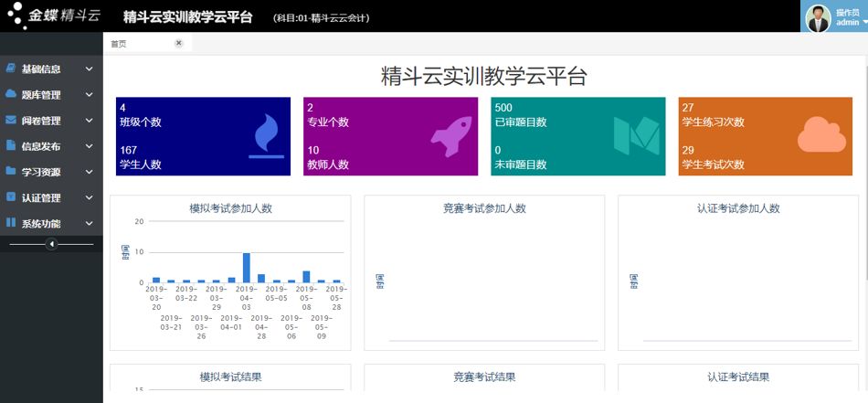Screen dimensions: 868x403
Task: Click the cloud icon on 学生练习次数 card
Action: pyautogui.click(x=821, y=134)
